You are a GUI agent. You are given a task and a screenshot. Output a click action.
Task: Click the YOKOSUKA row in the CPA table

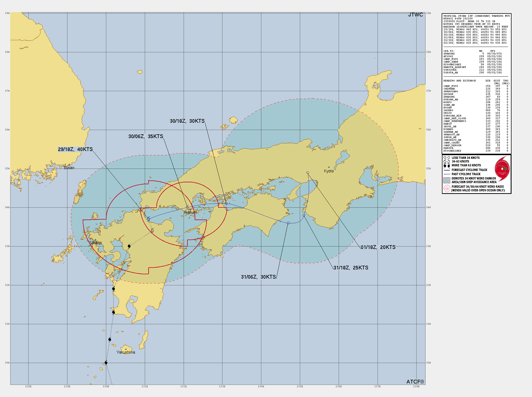click(472, 70)
